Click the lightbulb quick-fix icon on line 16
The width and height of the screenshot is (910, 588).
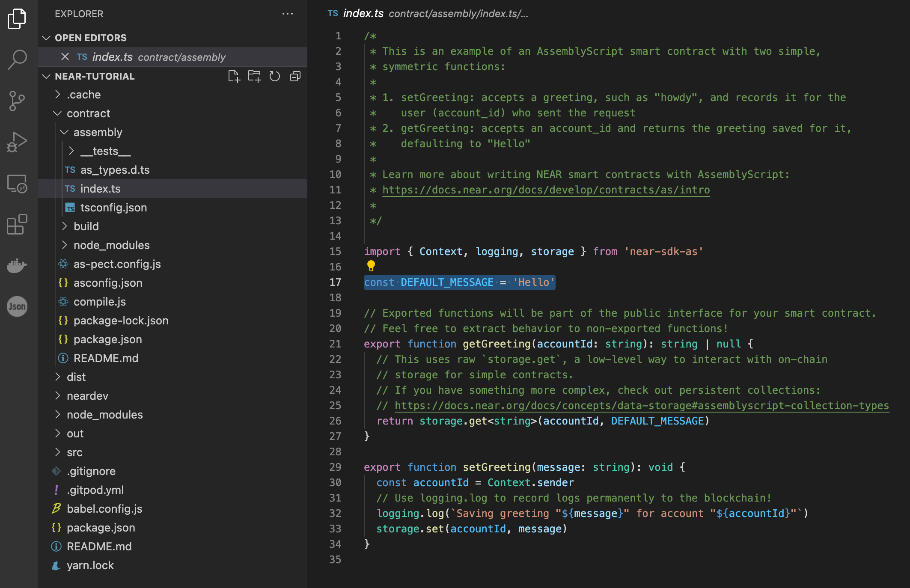pos(371,266)
